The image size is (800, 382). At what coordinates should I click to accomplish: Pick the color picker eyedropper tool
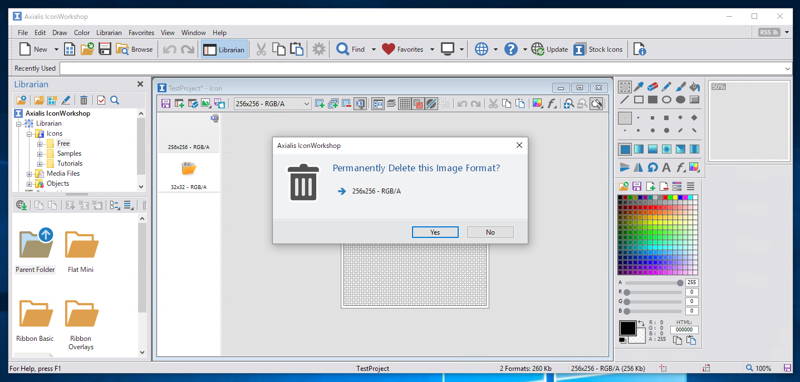(x=638, y=87)
